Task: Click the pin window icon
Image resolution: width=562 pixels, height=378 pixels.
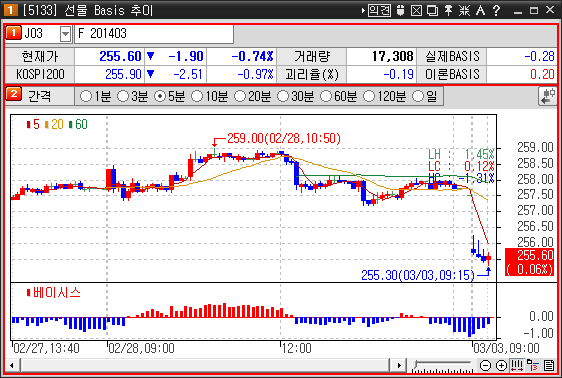Action: (x=448, y=10)
